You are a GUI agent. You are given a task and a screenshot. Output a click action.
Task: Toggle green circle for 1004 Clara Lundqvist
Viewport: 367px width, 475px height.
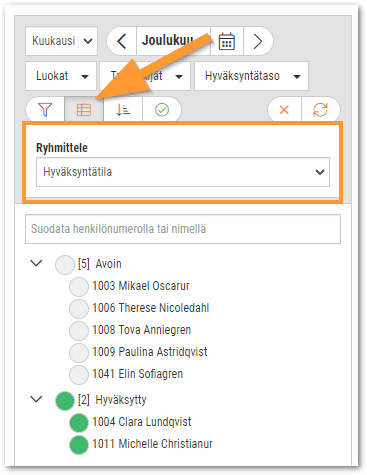[79, 422]
